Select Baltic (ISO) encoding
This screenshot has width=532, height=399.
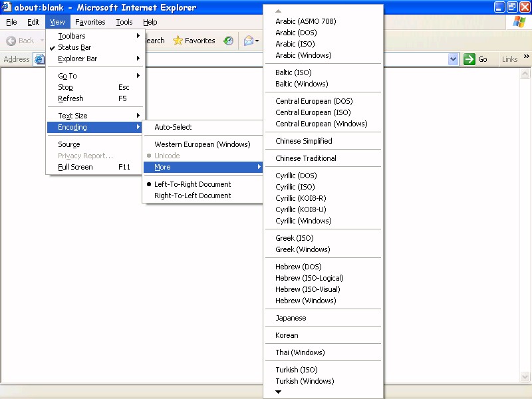tap(323, 72)
